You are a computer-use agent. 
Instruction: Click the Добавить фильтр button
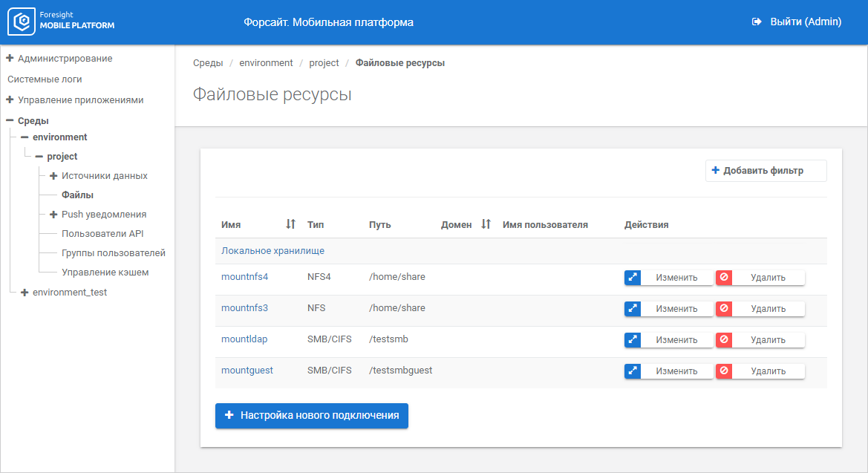tap(766, 171)
